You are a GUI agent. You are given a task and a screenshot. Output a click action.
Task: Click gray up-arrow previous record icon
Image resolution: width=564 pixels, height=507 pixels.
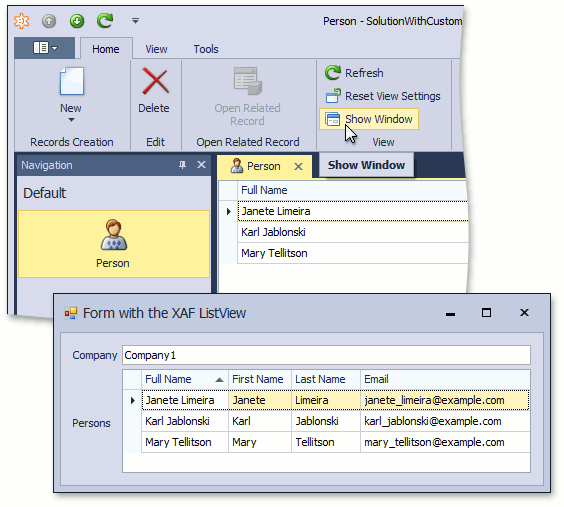49,21
